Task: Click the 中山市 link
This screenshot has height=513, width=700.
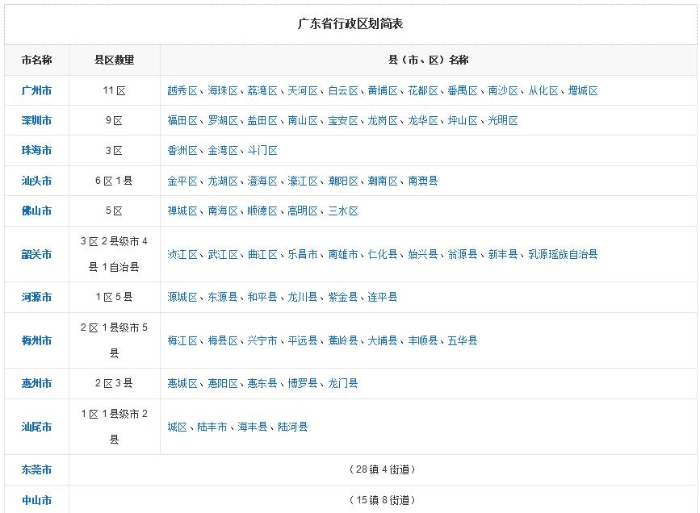Action: [x=37, y=499]
